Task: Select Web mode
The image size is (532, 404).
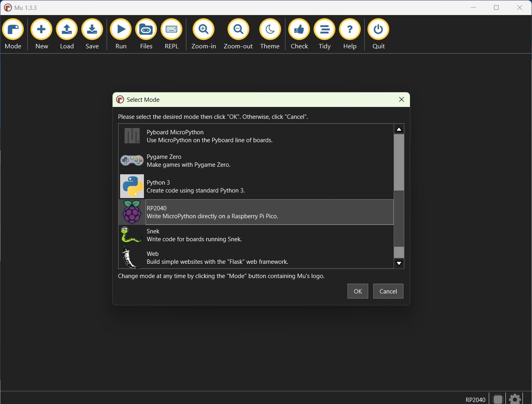Action: [x=256, y=257]
